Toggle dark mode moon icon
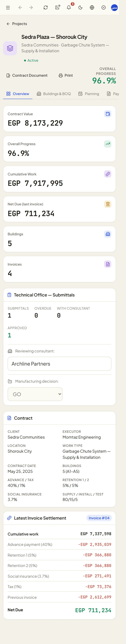Viewport: 126px width, 644px height. pyautogui.click(x=80, y=7)
